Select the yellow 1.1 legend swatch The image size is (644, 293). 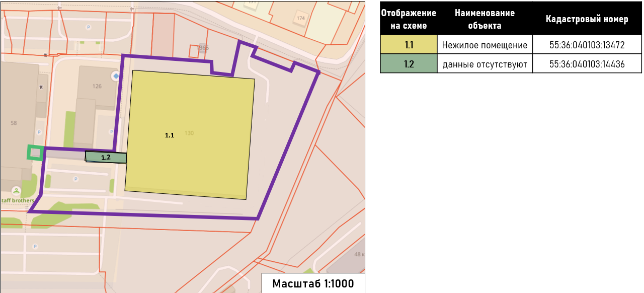(x=409, y=45)
